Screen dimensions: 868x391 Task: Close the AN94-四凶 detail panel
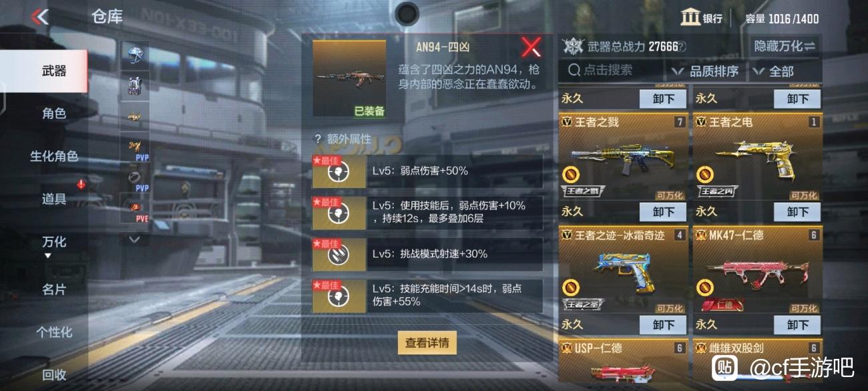coord(531,47)
